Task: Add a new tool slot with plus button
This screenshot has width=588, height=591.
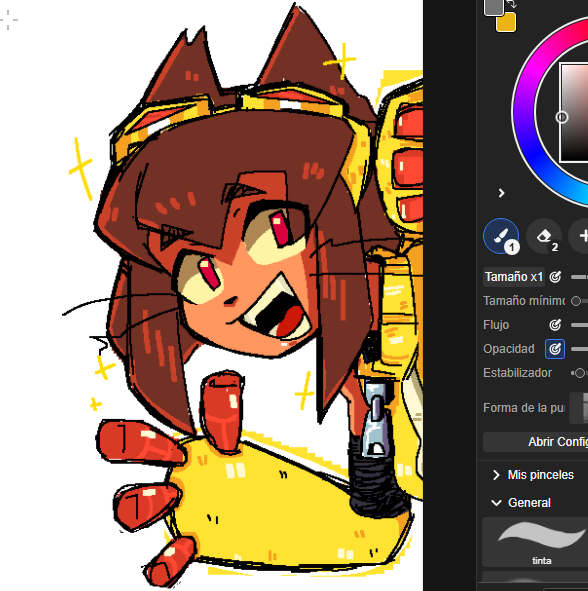Action: (580, 236)
